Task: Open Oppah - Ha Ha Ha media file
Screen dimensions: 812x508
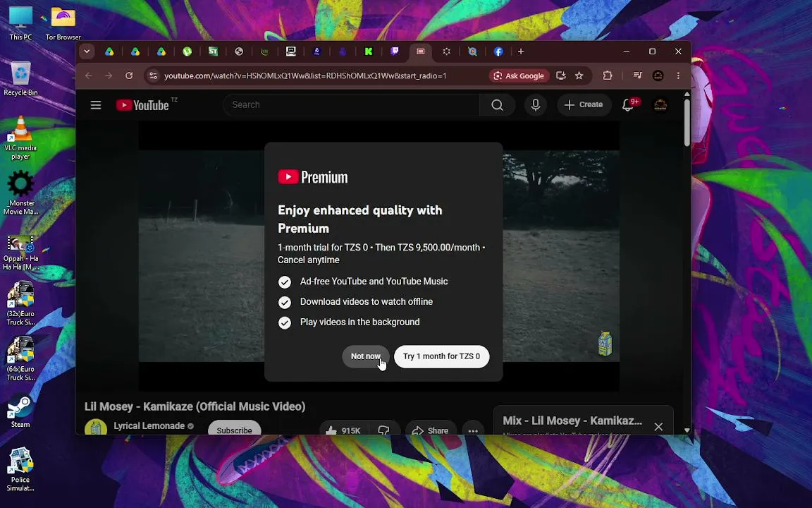Action: (20, 253)
